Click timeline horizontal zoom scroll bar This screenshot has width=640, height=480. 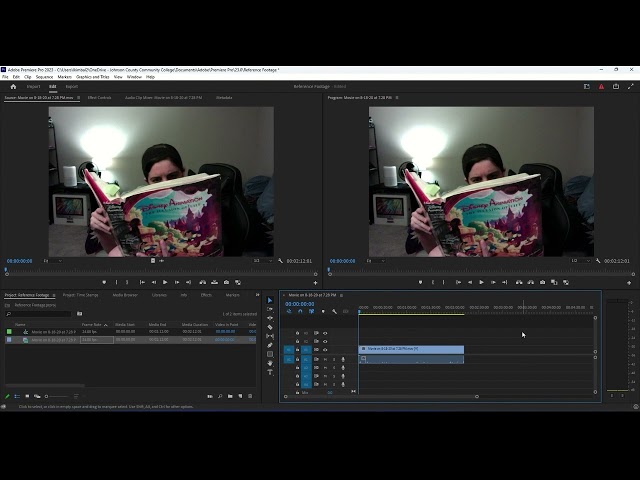[x=381, y=396]
